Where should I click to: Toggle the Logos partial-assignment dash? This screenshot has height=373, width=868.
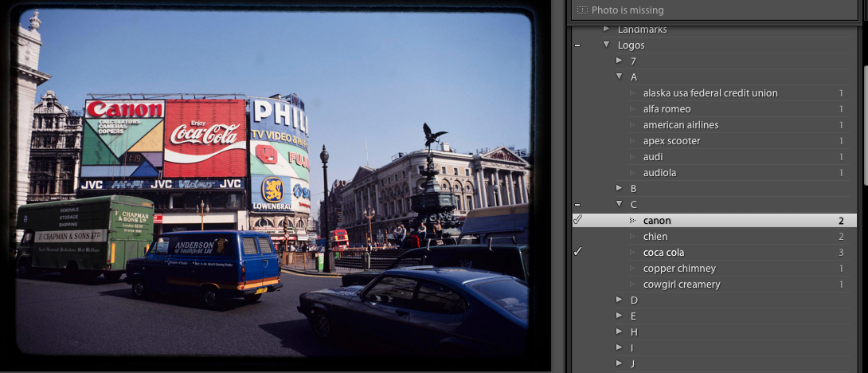pyautogui.click(x=577, y=45)
